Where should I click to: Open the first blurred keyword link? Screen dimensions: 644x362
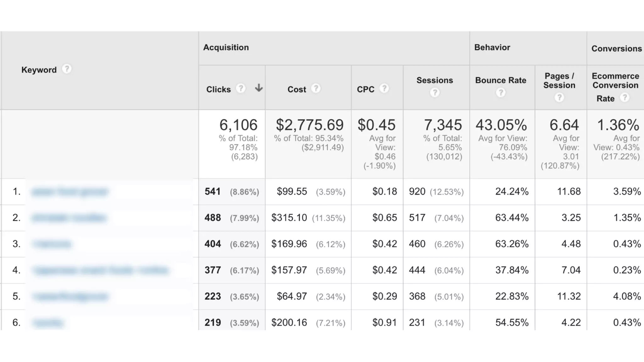pyautogui.click(x=70, y=192)
